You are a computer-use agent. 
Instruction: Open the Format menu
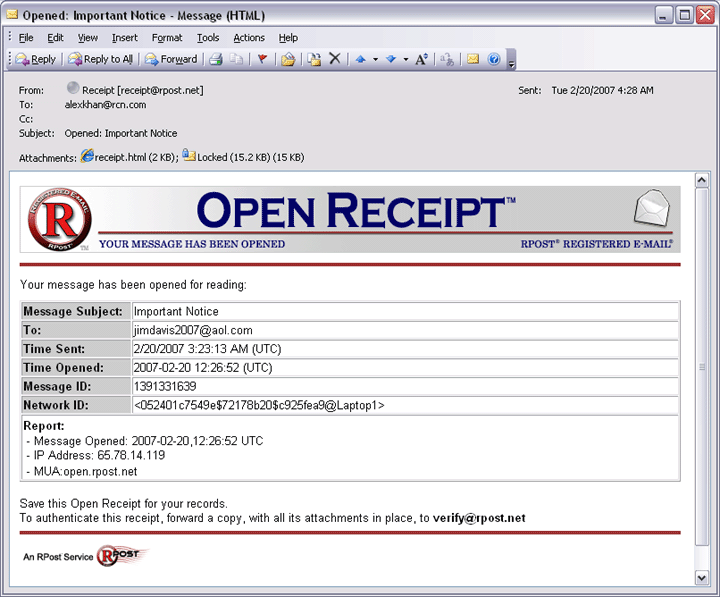click(167, 38)
